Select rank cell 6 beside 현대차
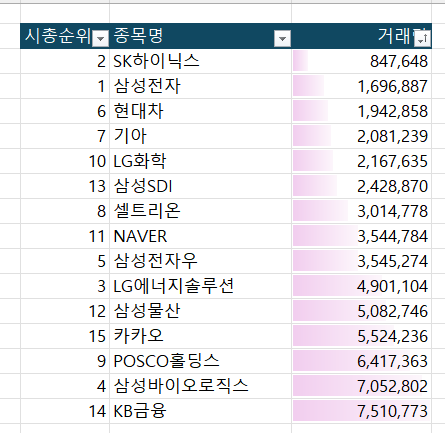The height and width of the screenshot is (433, 445). click(65, 111)
